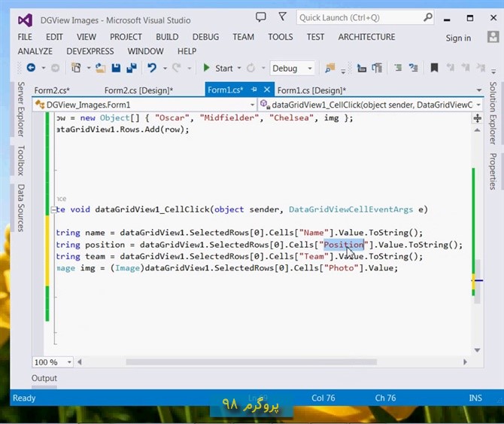The width and height of the screenshot is (504, 424).
Task: Toggle the pin on Form1.cs* tab
Action: (x=254, y=90)
